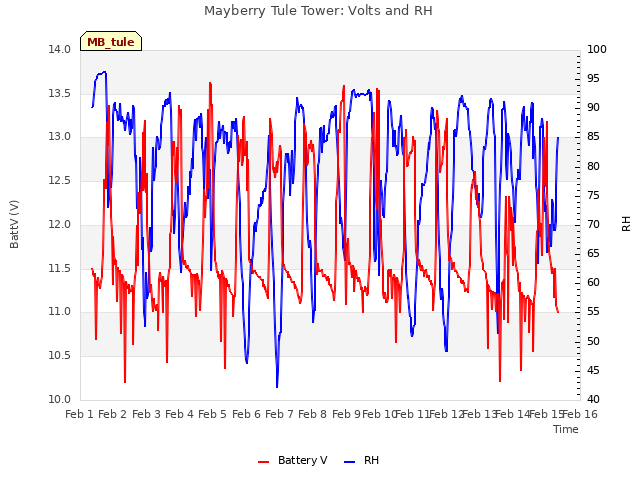This screenshot has height=480, width=640.
Task: Click the 80 right axis value
Action: point(593,167)
